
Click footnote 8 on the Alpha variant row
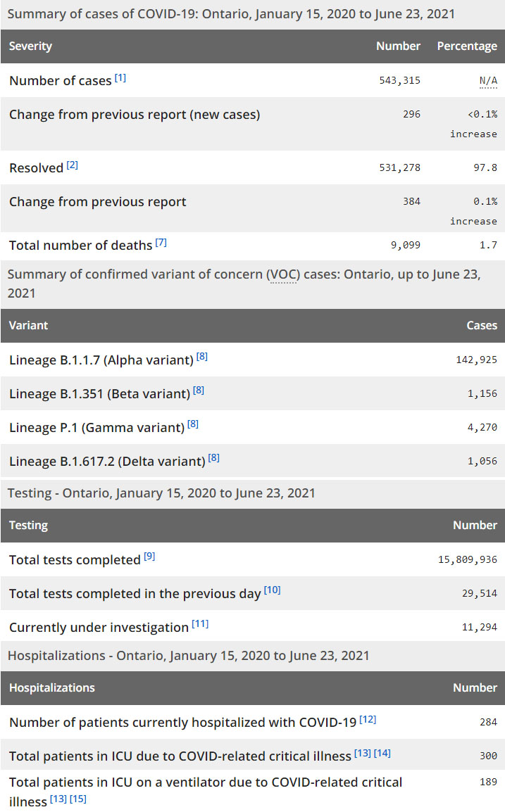(x=202, y=357)
